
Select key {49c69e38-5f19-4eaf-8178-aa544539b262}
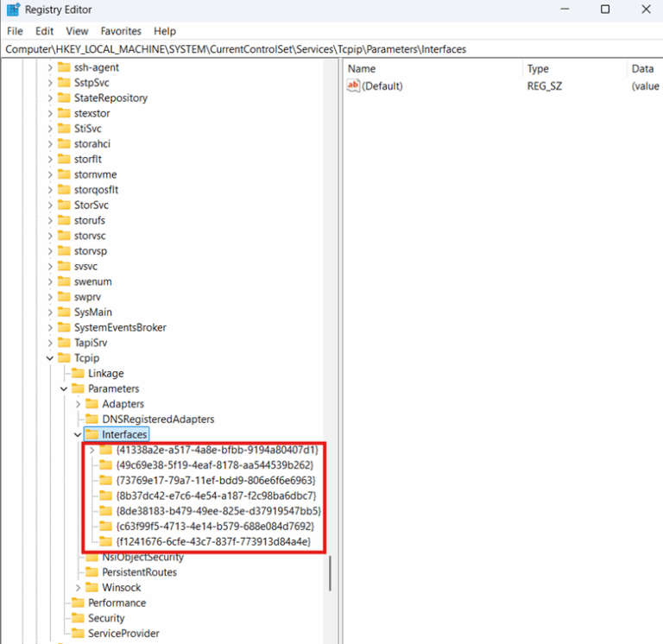pos(215,465)
